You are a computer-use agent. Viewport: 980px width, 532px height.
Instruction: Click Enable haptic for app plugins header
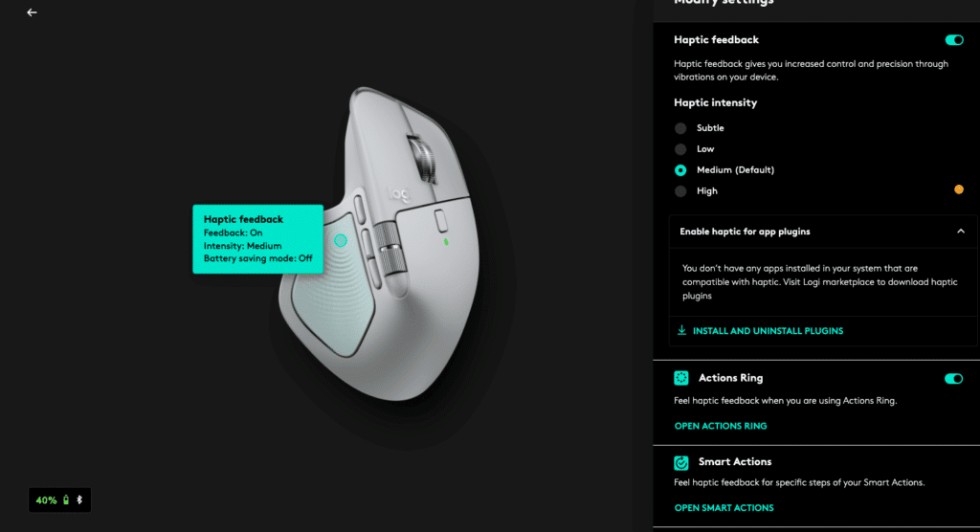(823, 232)
